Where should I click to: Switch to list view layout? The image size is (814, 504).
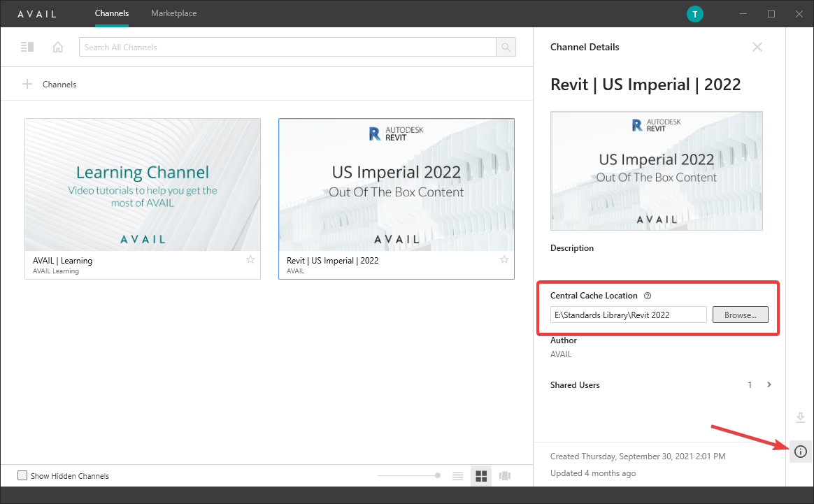(457, 476)
